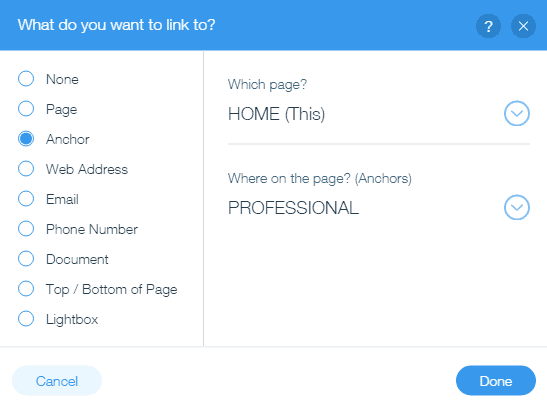Image resolution: width=547 pixels, height=411 pixels.
Task: Pick Web Address as link type
Action: [x=26, y=169]
